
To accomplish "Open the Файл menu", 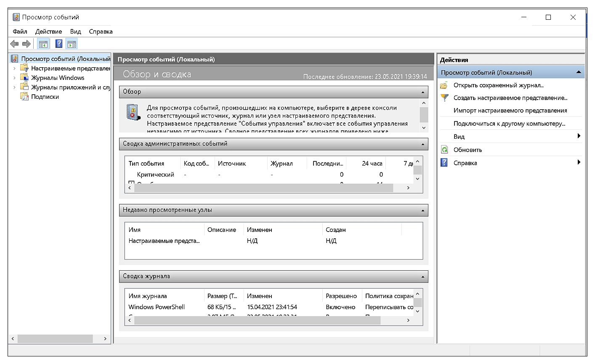I will tap(20, 32).
